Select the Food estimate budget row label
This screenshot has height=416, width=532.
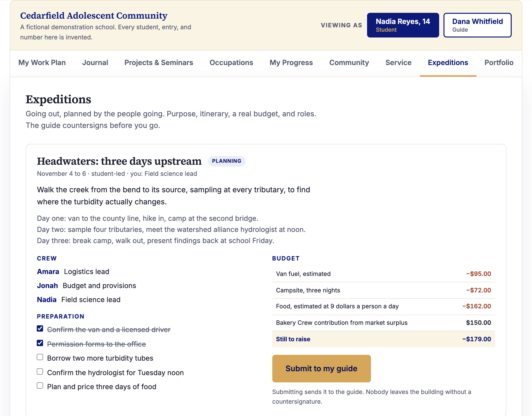pos(337,306)
